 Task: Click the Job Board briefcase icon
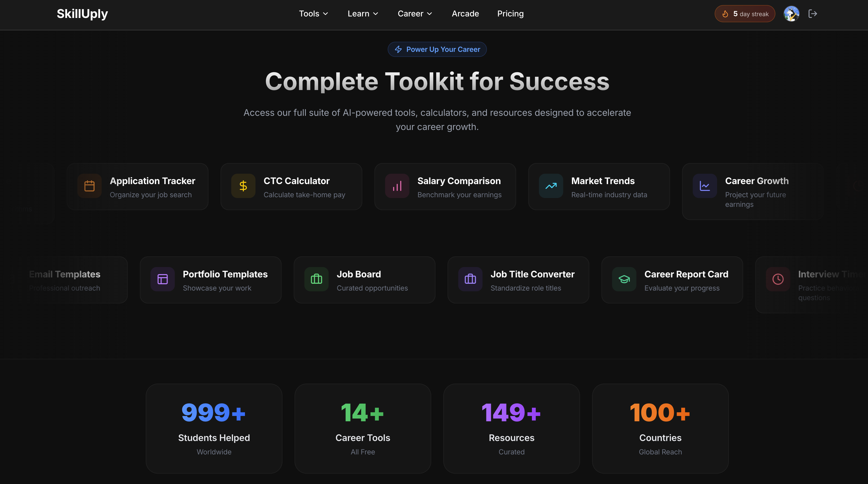pos(316,279)
